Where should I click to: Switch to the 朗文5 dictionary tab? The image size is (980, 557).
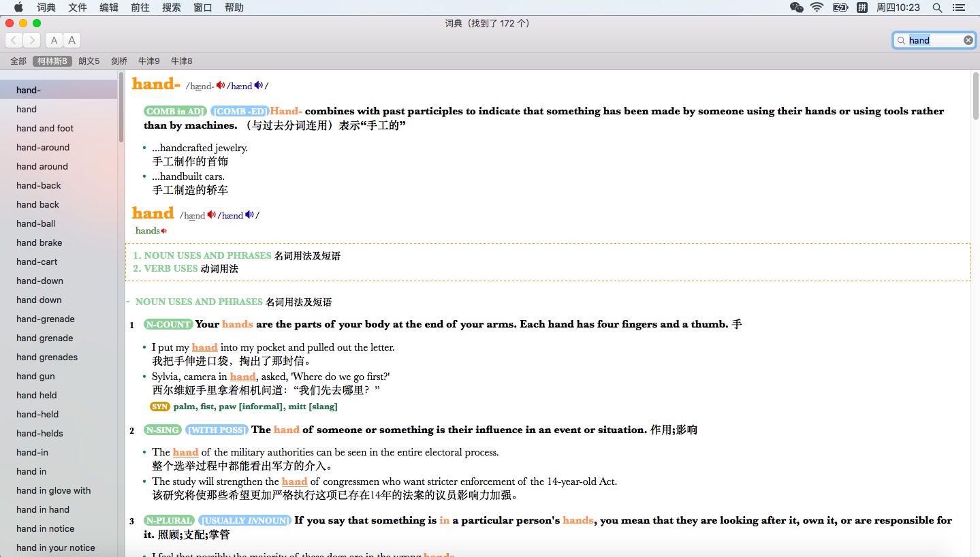[89, 61]
